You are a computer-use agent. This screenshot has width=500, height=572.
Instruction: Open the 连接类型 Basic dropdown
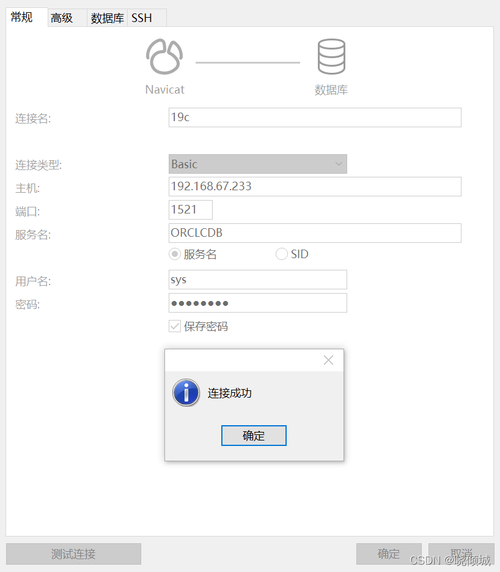[x=257, y=164]
